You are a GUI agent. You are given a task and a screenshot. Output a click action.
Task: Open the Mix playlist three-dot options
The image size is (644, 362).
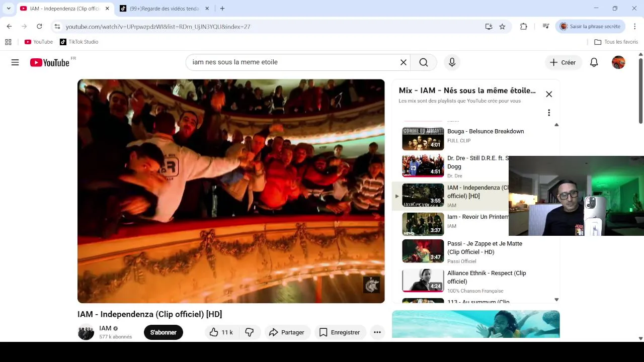point(549,113)
